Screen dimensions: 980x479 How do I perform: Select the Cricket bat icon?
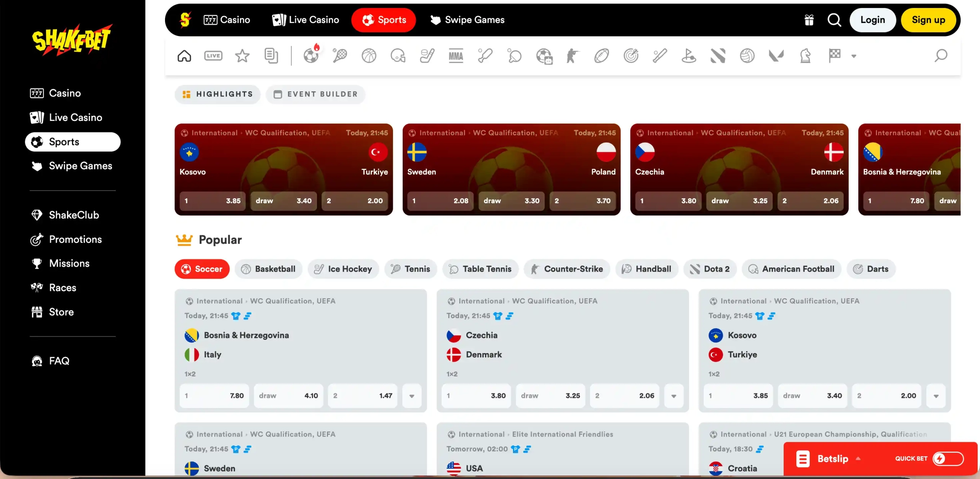(485, 56)
